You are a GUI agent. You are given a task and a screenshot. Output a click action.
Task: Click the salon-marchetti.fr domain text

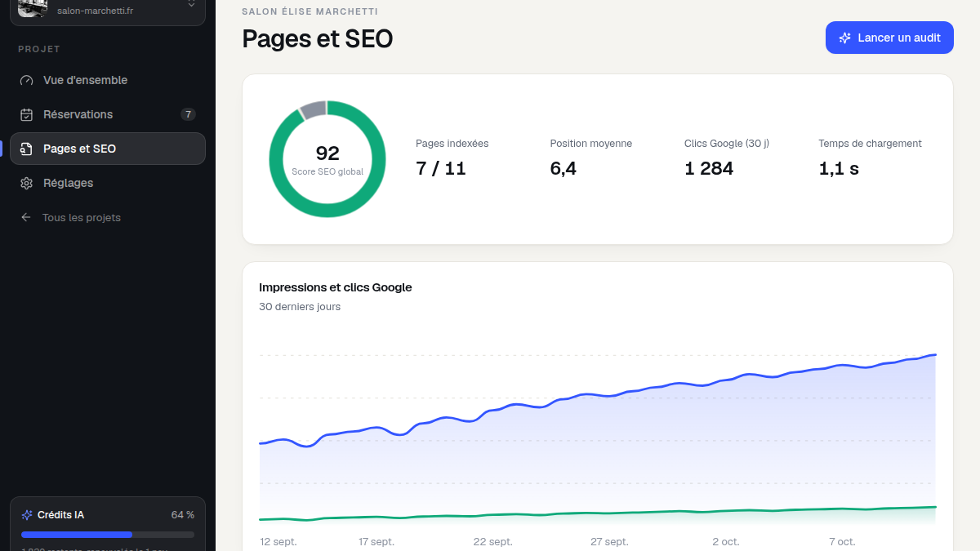95,11
